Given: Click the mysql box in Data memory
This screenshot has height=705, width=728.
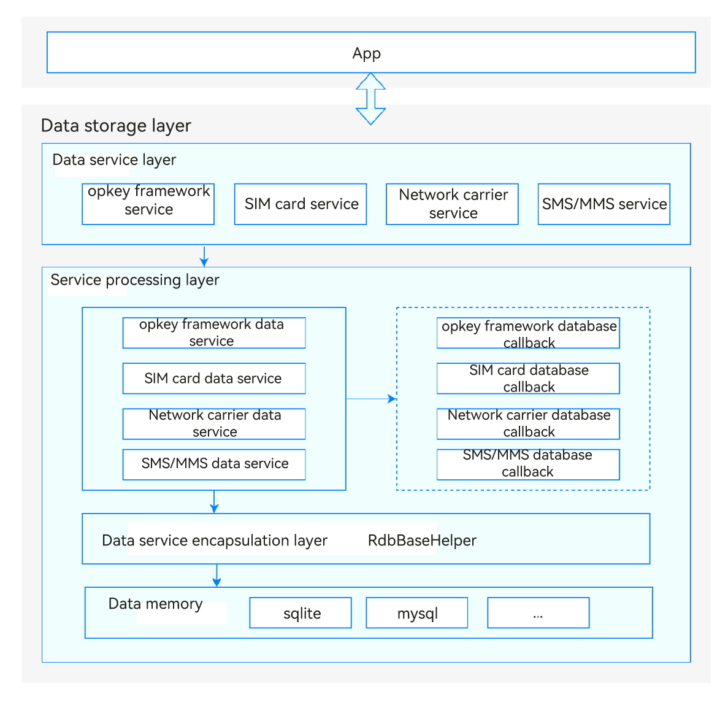Looking at the screenshot, I should (417, 613).
